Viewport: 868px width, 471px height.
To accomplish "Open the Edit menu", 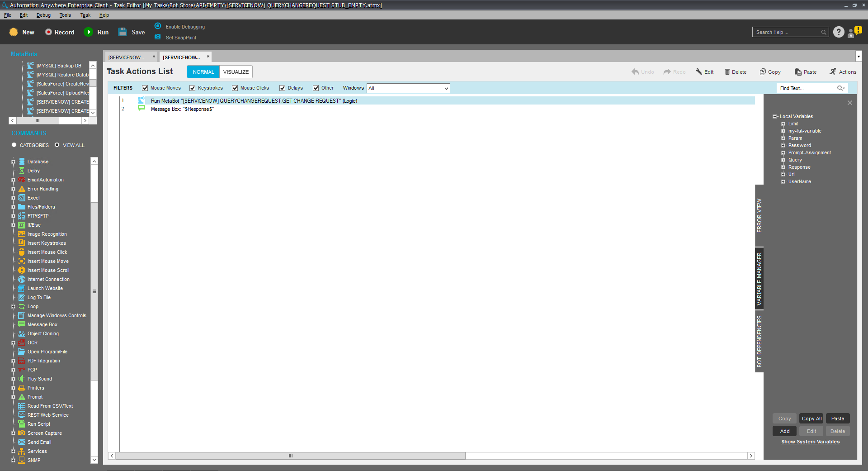I will click(24, 15).
